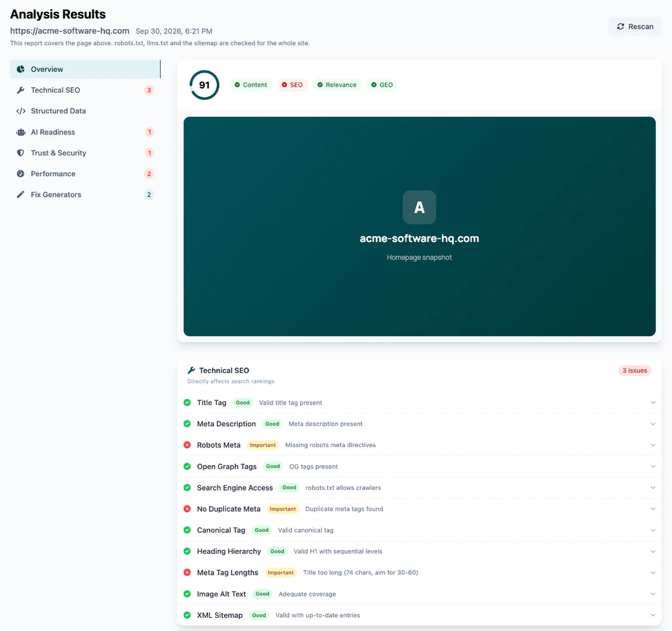Click the red error icon beside Robots Meta
This screenshot has width=672, height=631.
click(188, 445)
